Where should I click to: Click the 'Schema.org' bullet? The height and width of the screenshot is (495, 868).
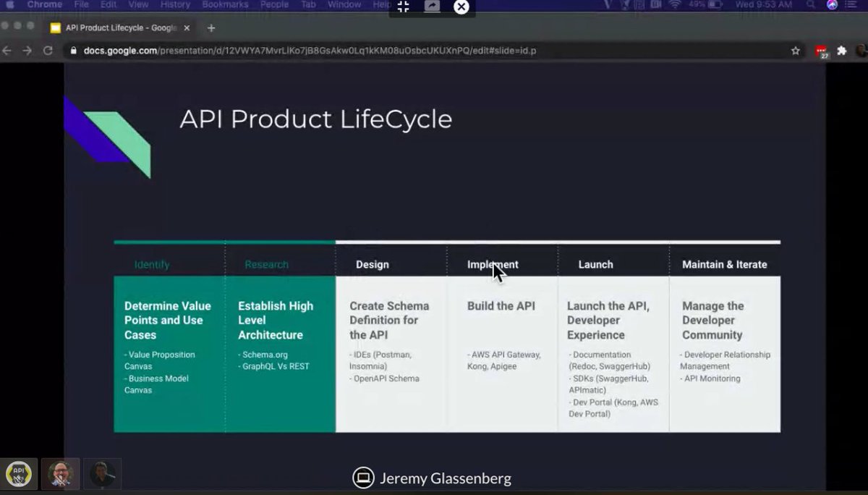click(262, 355)
